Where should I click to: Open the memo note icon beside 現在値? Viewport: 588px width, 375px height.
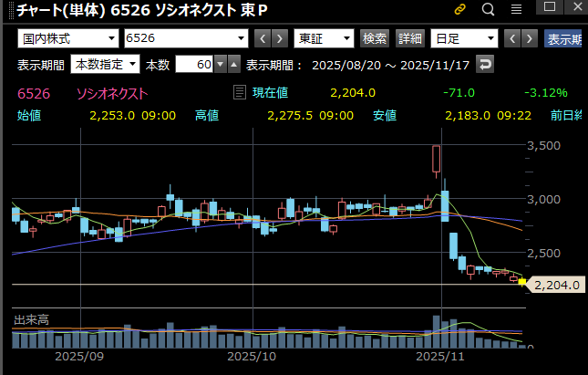click(240, 92)
